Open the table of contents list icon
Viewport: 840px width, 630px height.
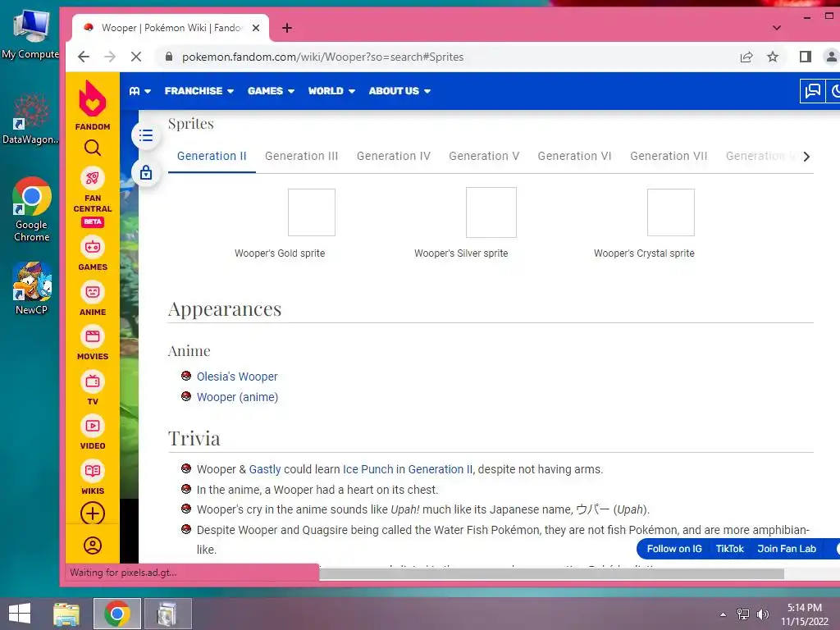pyautogui.click(x=146, y=135)
